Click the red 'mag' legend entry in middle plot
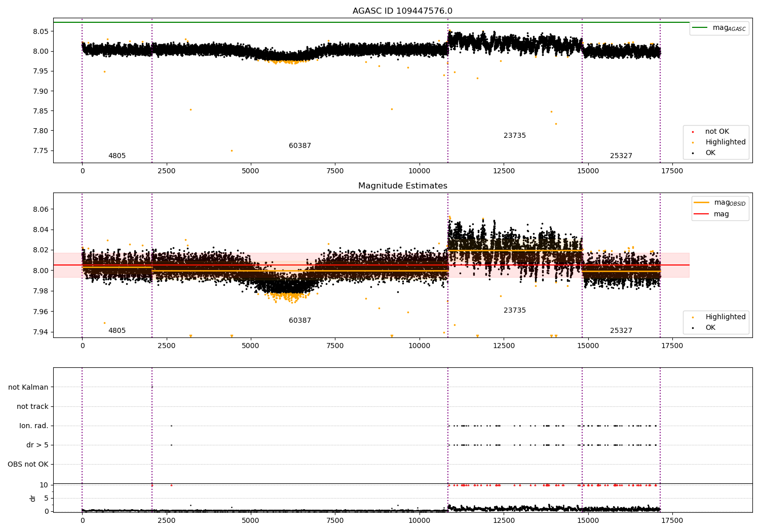 711,214
